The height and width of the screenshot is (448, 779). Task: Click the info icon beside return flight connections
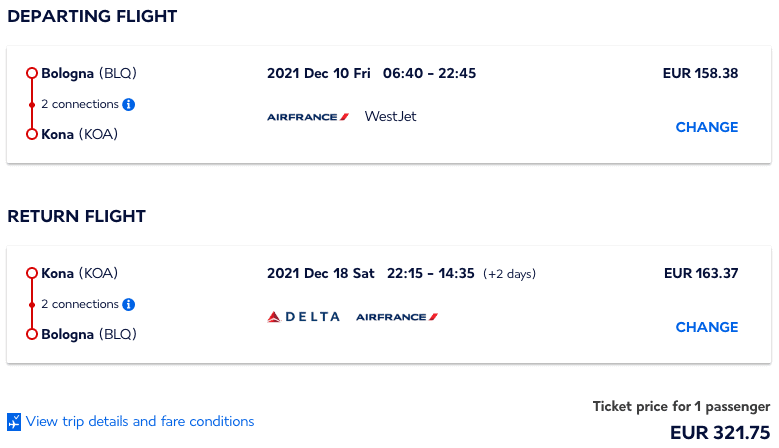pyautogui.click(x=129, y=304)
